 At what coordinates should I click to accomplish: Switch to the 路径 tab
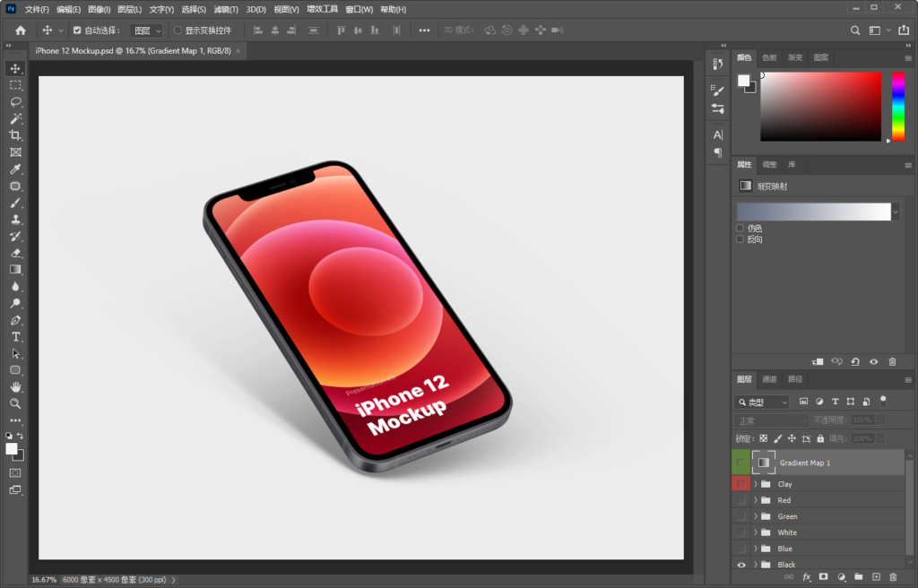[795, 379]
